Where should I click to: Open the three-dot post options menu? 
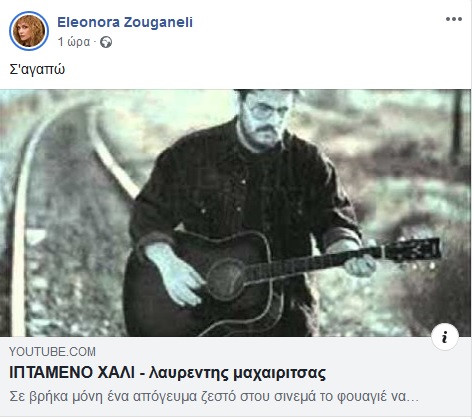pyautogui.click(x=454, y=19)
